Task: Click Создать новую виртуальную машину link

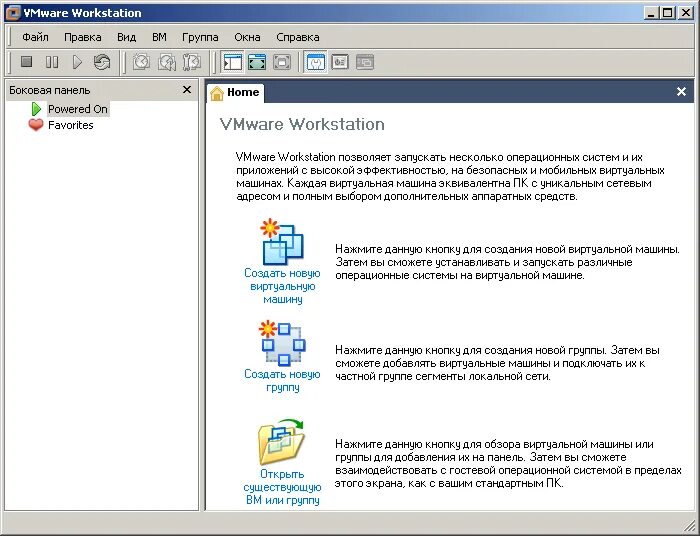Action: (x=283, y=286)
